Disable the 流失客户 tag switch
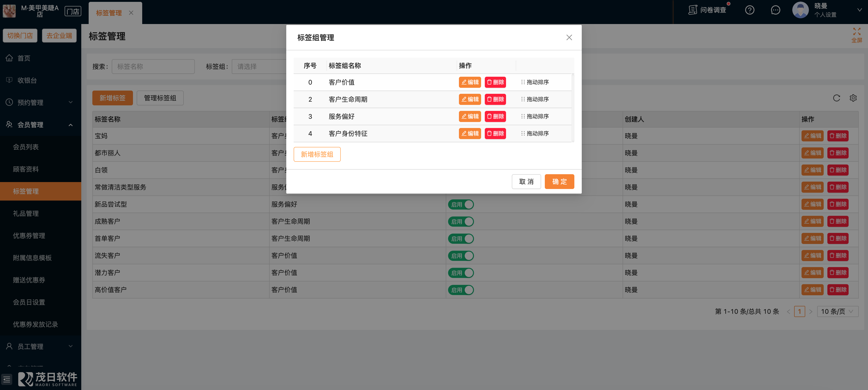Viewport: 868px width, 390px height. point(461,256)
